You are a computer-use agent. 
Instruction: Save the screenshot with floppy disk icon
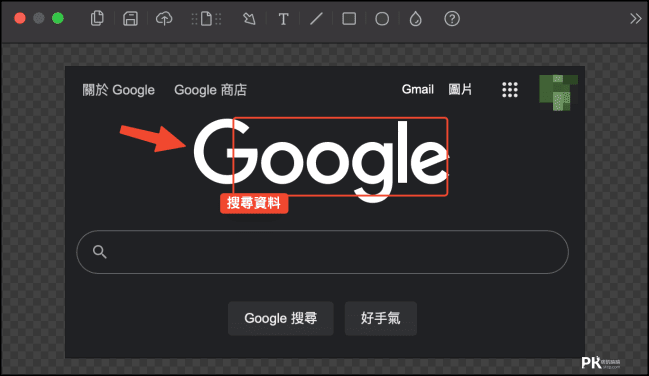130,19
